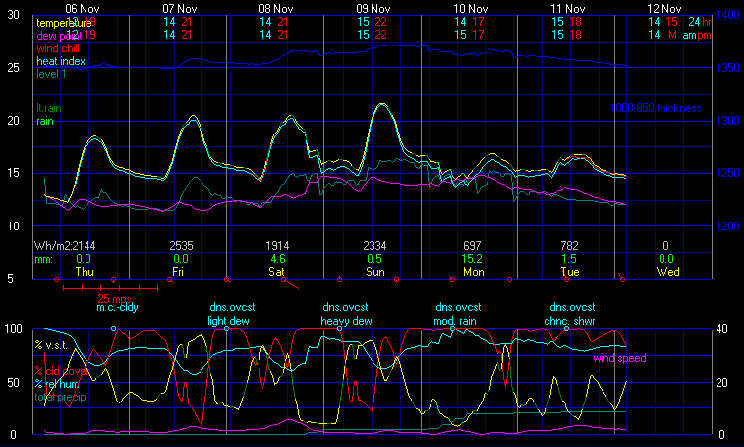744x447 pixels.
Task: Click the magenta 'dew point' legend label
Action: 59,36
